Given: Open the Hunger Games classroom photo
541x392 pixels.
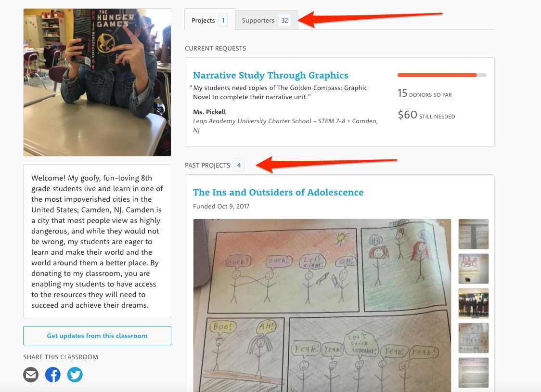Looking at the screenshot, I should 97,82.
